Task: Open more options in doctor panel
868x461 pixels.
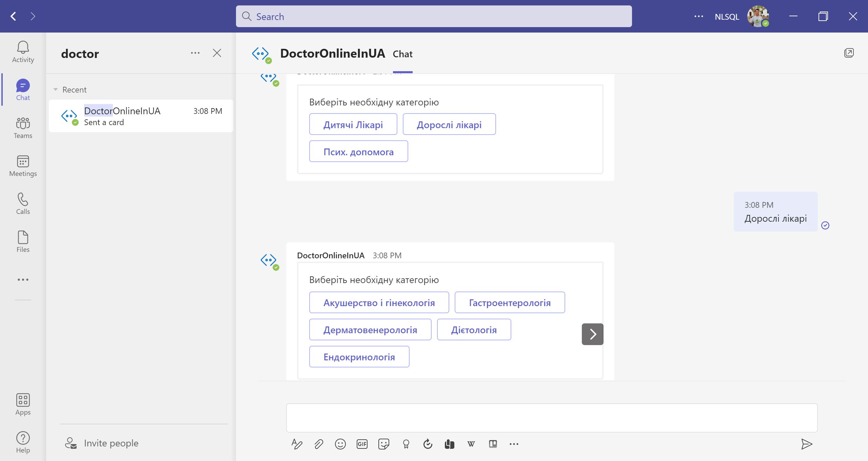Action: (x=195, y=53)
